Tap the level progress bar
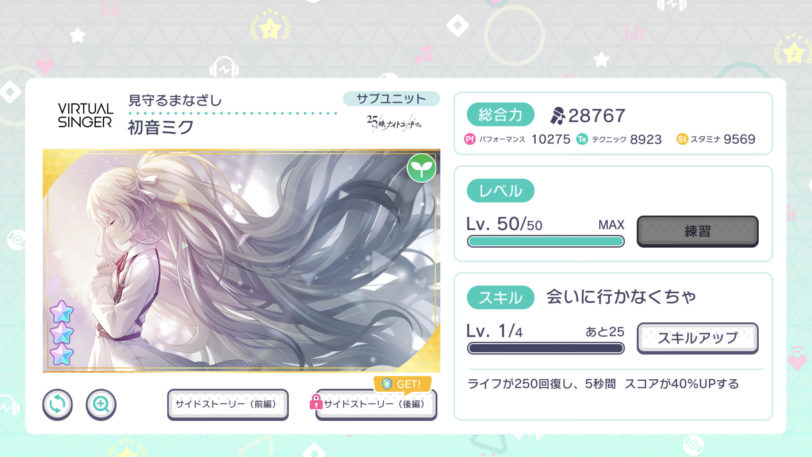 pyautogui.click(x=546, y=241)
